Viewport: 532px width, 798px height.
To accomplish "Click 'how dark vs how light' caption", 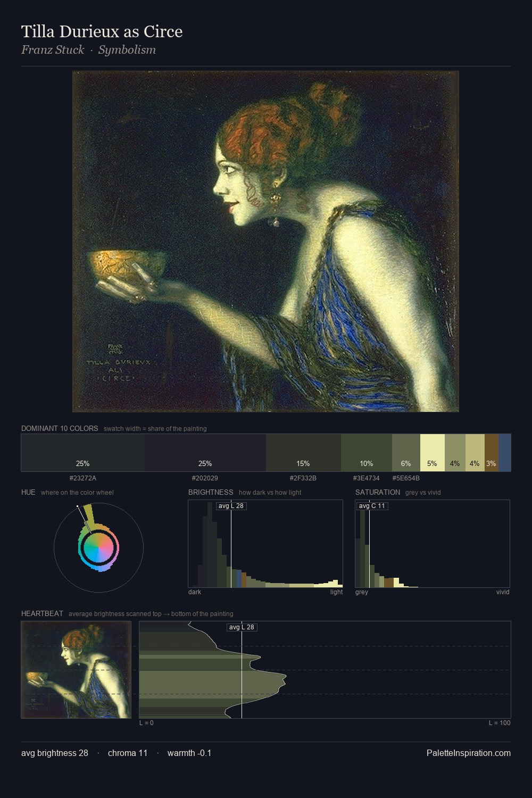I will pyautogui.click(x=270, y=493).
